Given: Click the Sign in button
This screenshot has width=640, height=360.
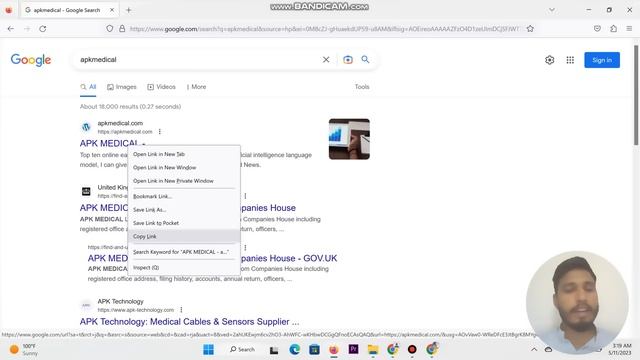Looking at the screenshot, I should (x=602, y=60).
